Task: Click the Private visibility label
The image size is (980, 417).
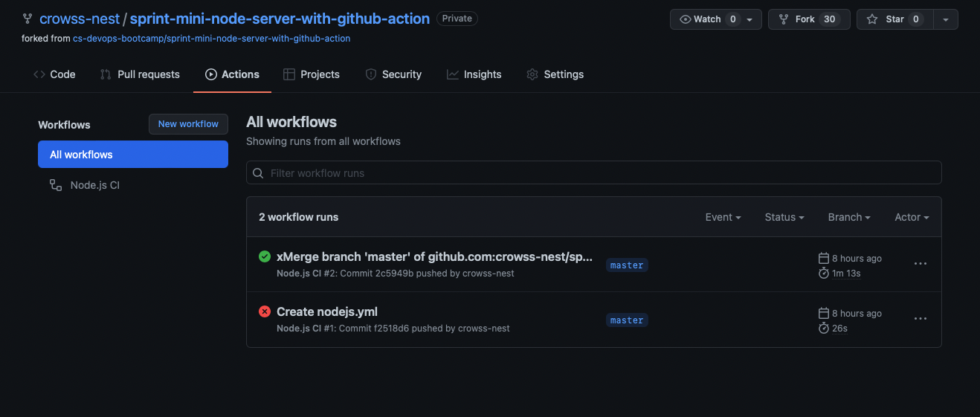Action: tap(457, 19)
